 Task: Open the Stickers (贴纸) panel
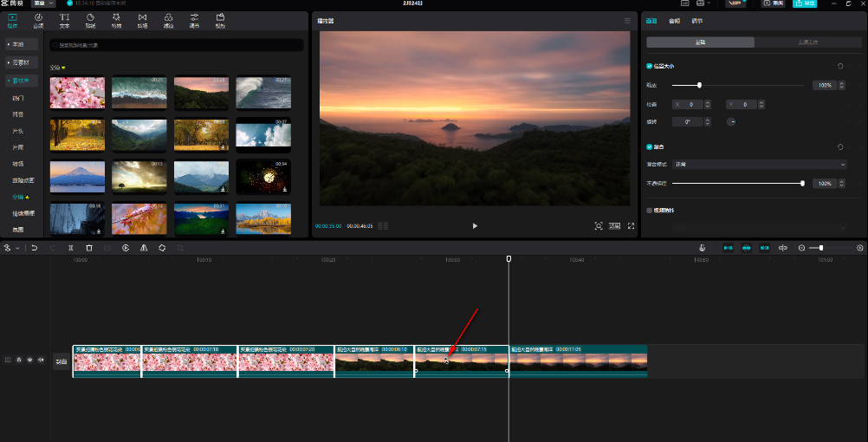coord(91,20)
